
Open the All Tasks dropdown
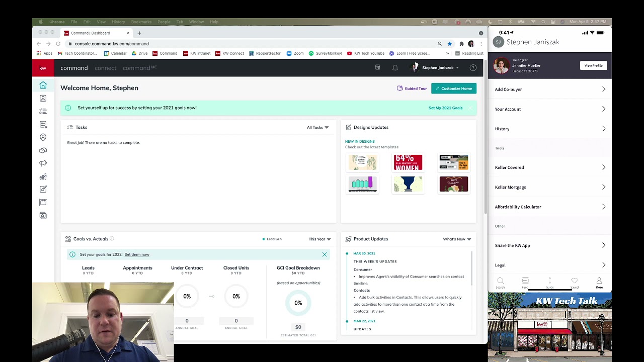(x=317, y=127)
